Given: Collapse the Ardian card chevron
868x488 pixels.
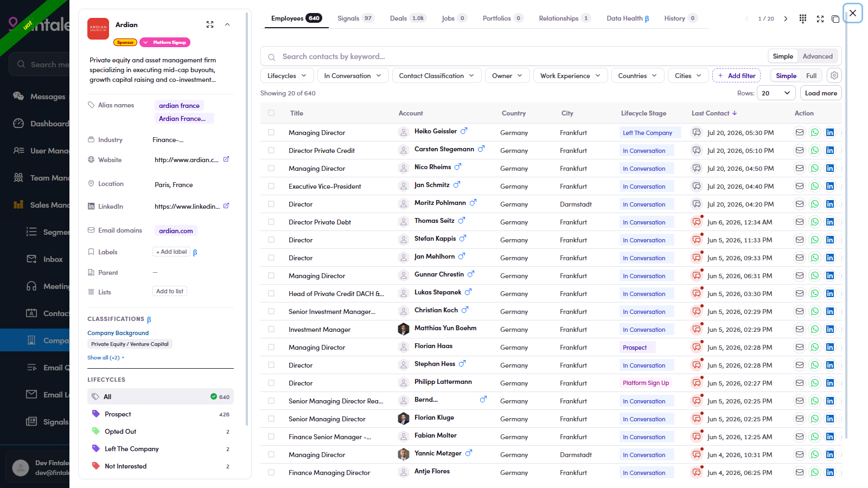Looking at the screenshot, I should [x=227, y=24].
